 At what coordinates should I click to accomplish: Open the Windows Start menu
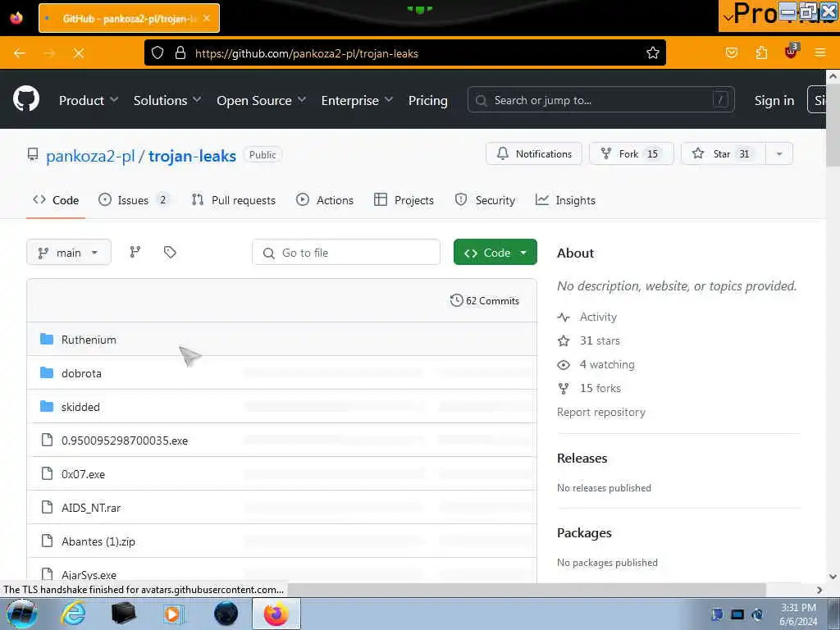pos(21,614)
